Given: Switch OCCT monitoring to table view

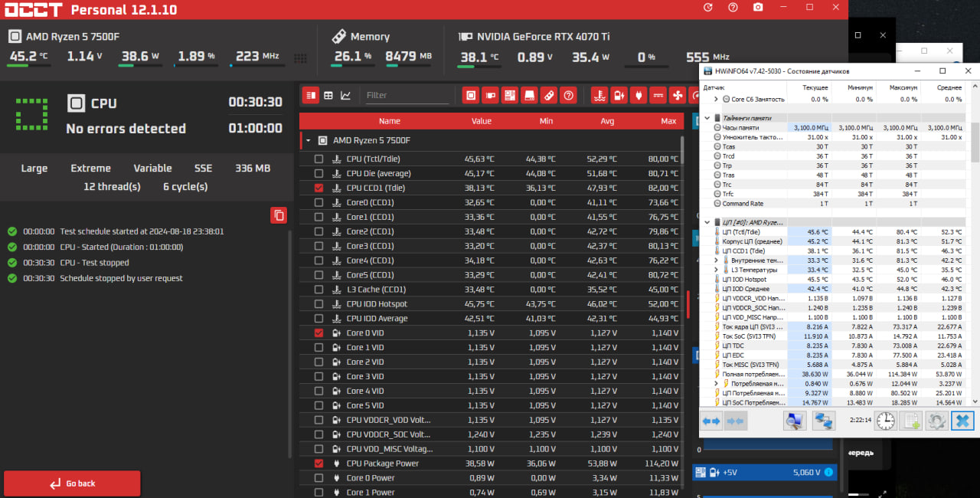Looking at the screenshot, I should [x=328, y=95].
